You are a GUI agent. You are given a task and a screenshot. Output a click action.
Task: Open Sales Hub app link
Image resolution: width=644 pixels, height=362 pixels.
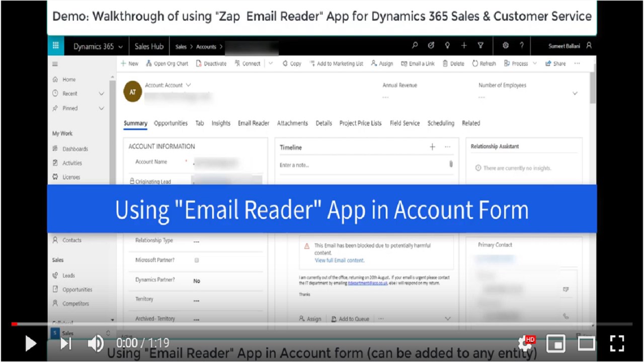pos(149,46)
